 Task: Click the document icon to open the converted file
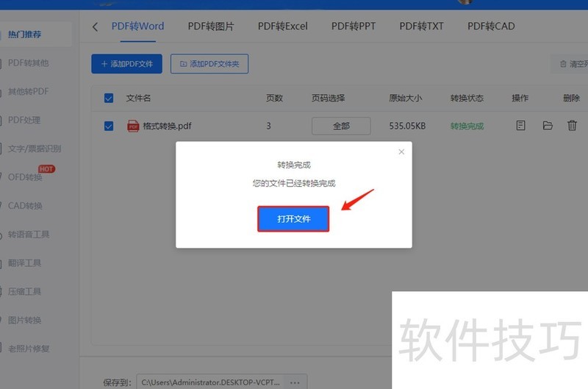(x=520, y=125)
